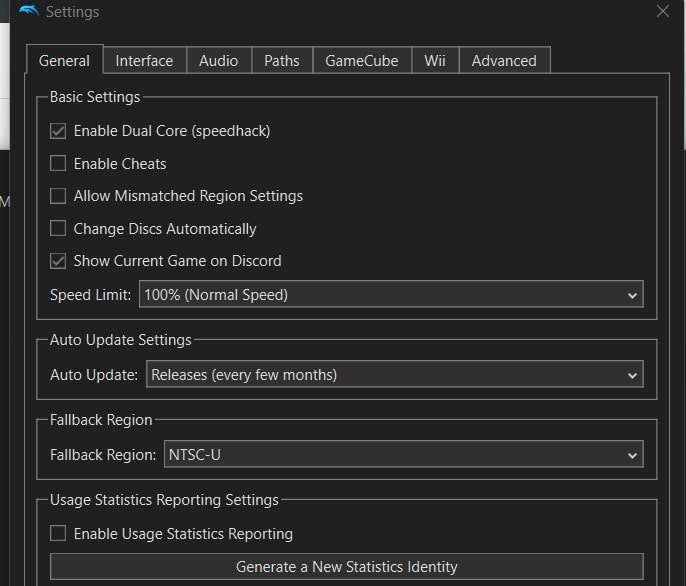Switch to the Interface tab
The image size is (686, 586).
pos(144,61)
